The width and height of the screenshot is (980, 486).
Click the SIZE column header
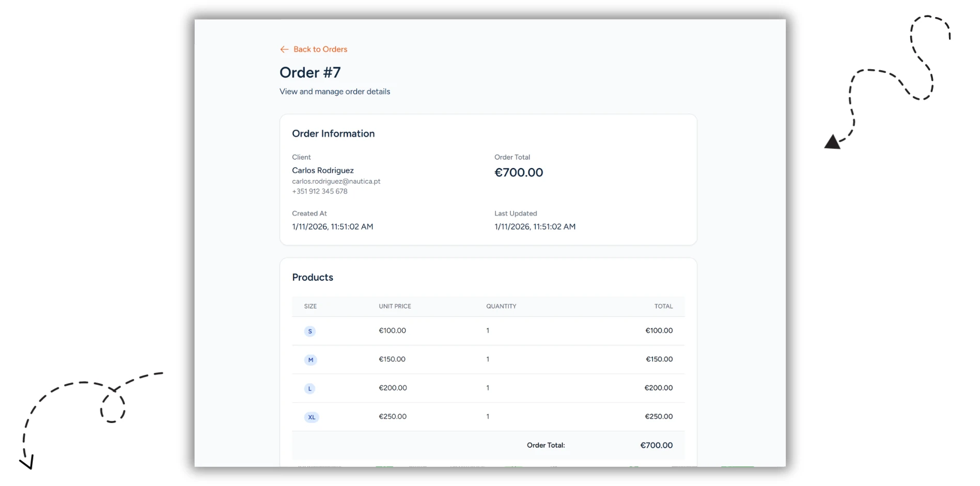point(310,306)
